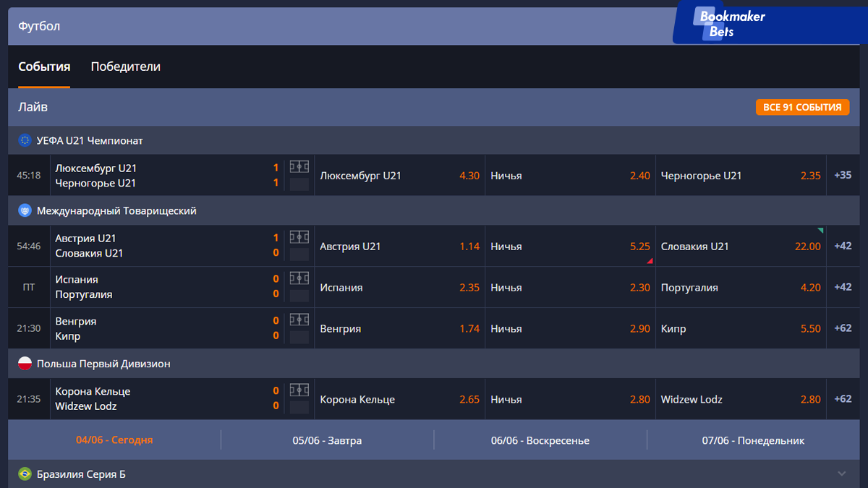Bet on Австрия U21 win at 1.14
The image size is (868, 488).
pyautogui.click(x=399, y=247)
